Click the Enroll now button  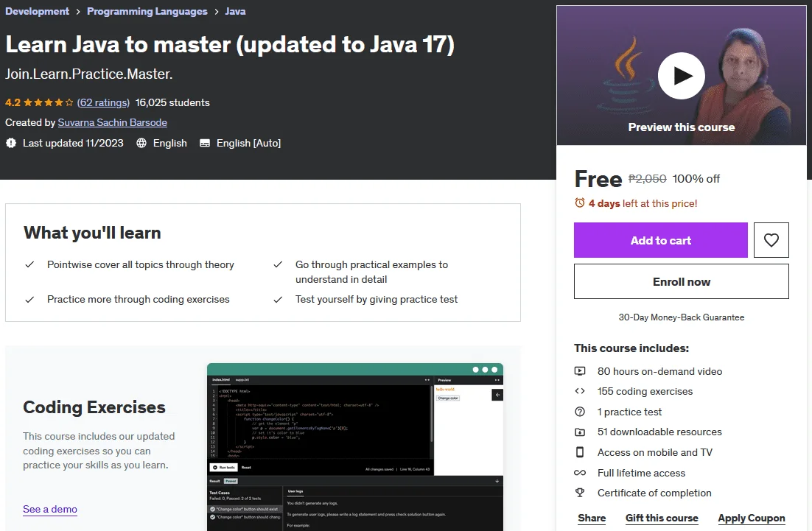click(x=682, y=281)
